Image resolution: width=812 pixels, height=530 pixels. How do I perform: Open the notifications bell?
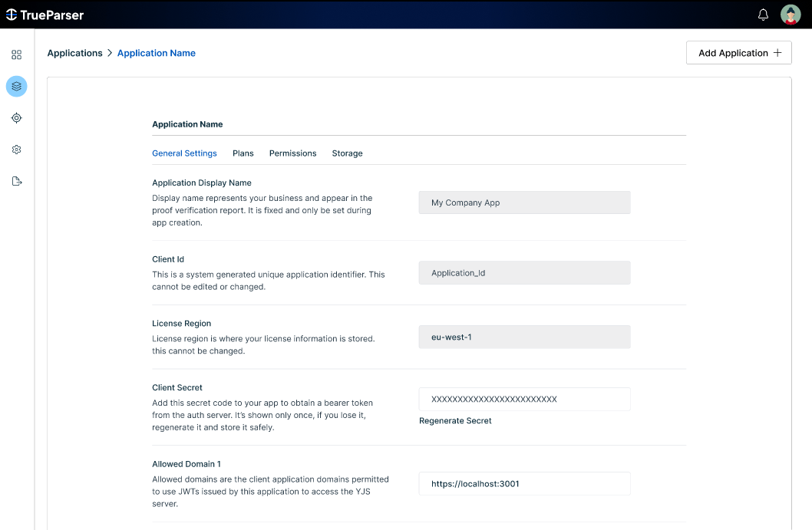point(763,15)
